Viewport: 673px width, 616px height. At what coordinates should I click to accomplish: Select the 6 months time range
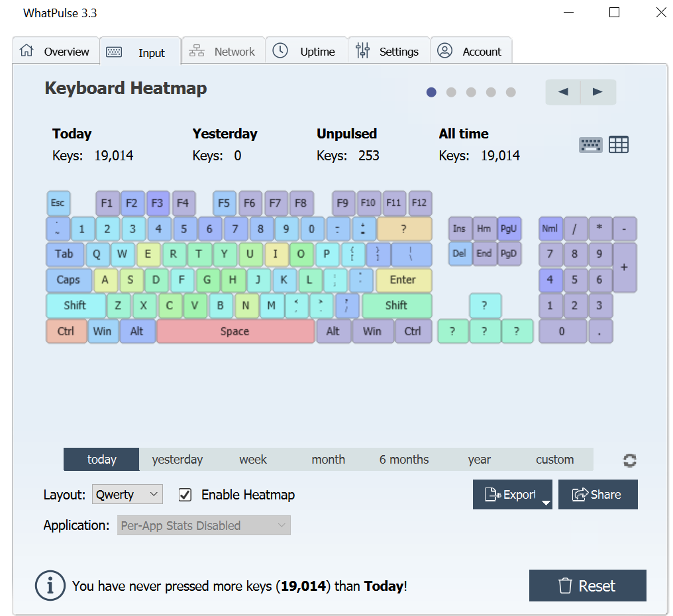click(404, 459)
